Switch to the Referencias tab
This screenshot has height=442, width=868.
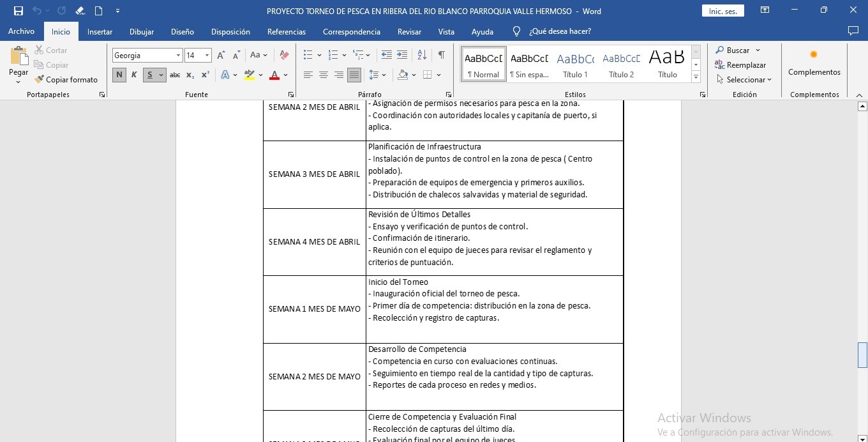(x=286, y=31)
